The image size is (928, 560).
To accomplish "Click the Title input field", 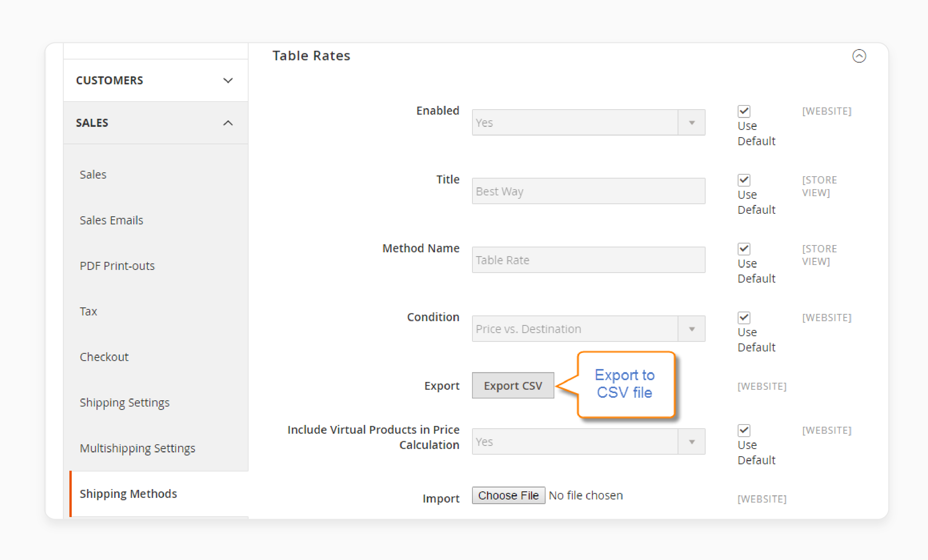I will [x=588, y=191].
